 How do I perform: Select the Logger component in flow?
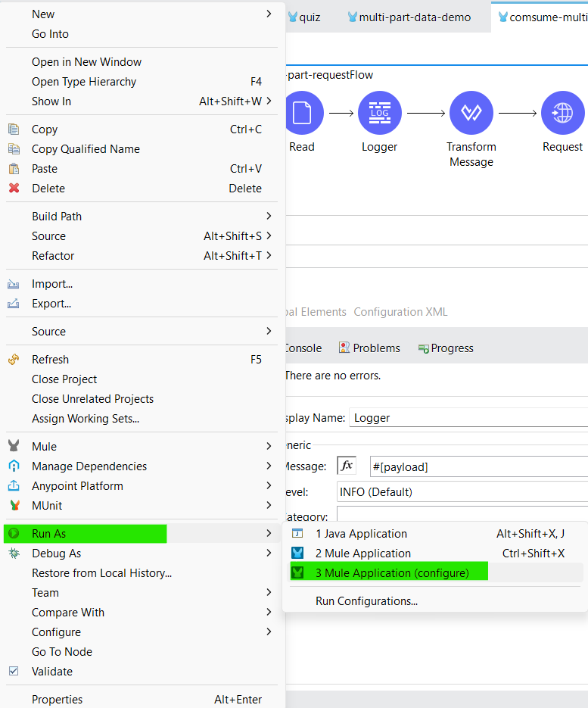pos(380,113)
